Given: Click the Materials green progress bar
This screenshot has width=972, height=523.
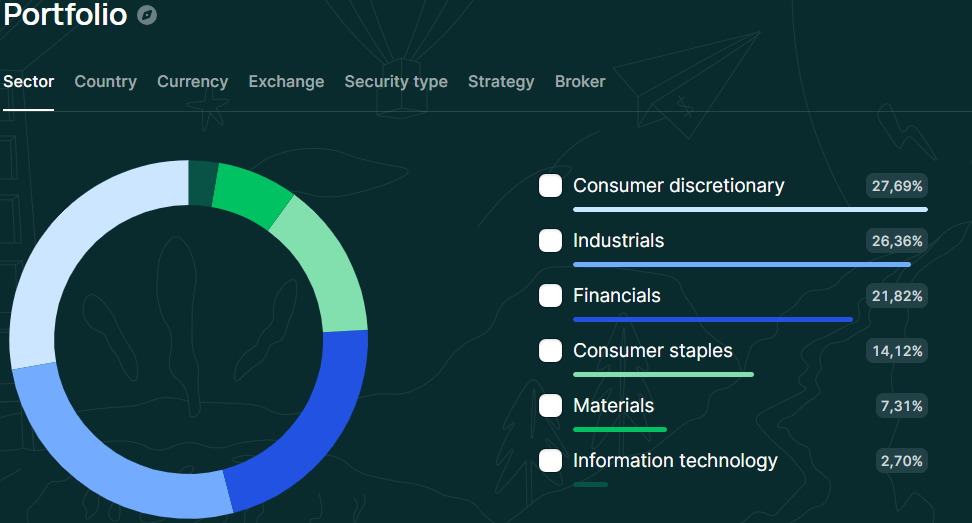Looking at the screenshot, I should click(x=620, y=429).
